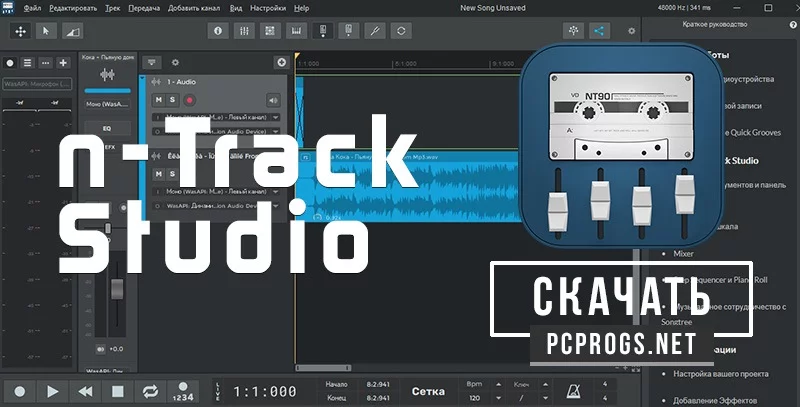
Task: Click the plus button above the meters
Action: pos(63,63)
